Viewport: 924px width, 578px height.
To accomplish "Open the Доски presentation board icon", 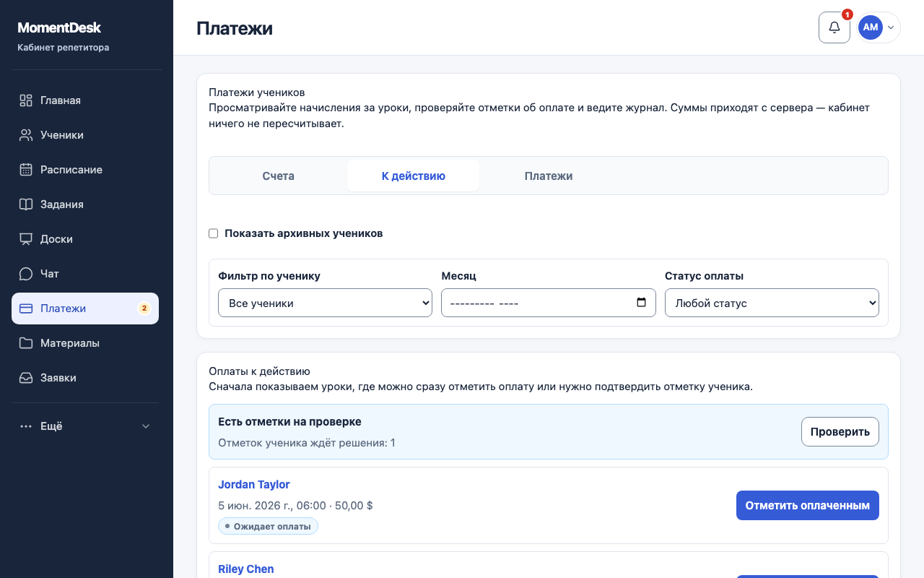I will point(26,239).
